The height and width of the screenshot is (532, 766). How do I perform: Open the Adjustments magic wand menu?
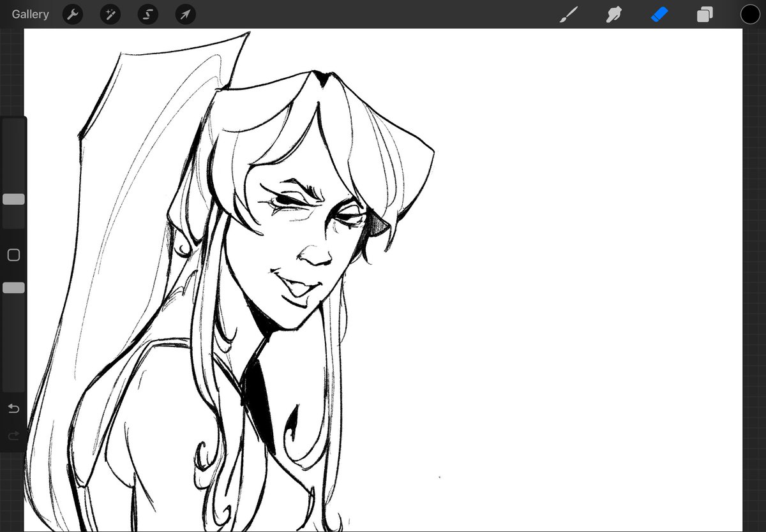coord(110,14)
